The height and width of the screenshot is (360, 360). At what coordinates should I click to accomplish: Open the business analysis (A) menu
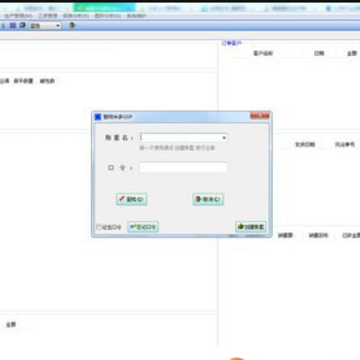76,16
